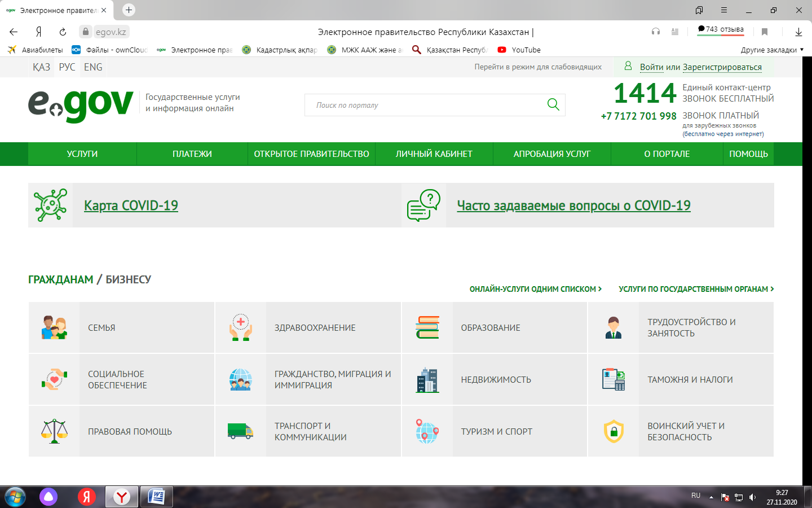The height and width of the screenshot is (508, 812).
Task: Click the COVID-19 FAQ chat icon
Action: point(423,205)
